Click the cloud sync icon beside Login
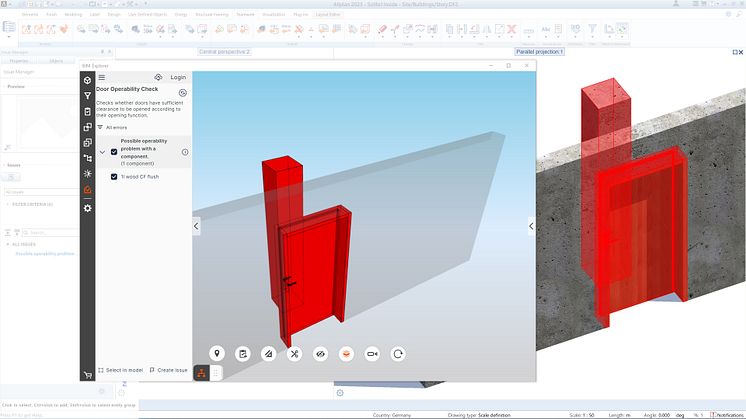Viewport: 746px width, 419px height. pos(158,77)
